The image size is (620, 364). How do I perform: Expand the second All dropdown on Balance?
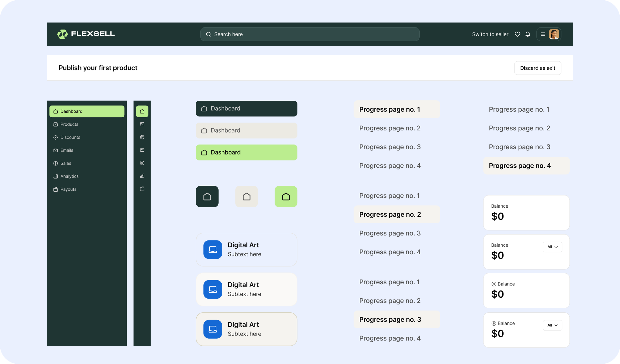pyautogui.click(x=552, y=325)
